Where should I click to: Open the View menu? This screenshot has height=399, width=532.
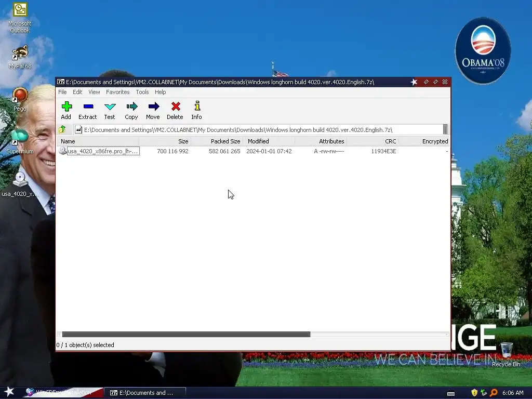pos(94,92)
